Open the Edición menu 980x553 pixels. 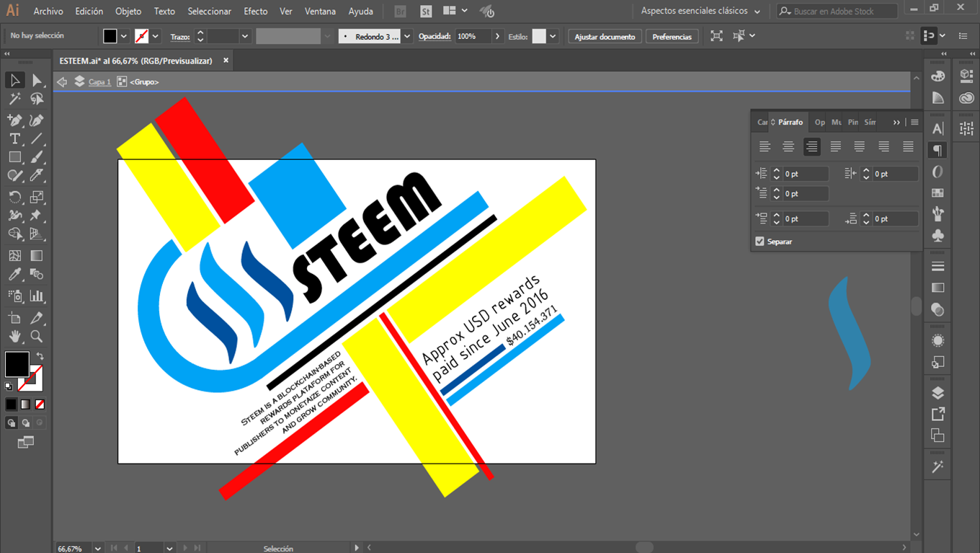[x=89, y=11]
